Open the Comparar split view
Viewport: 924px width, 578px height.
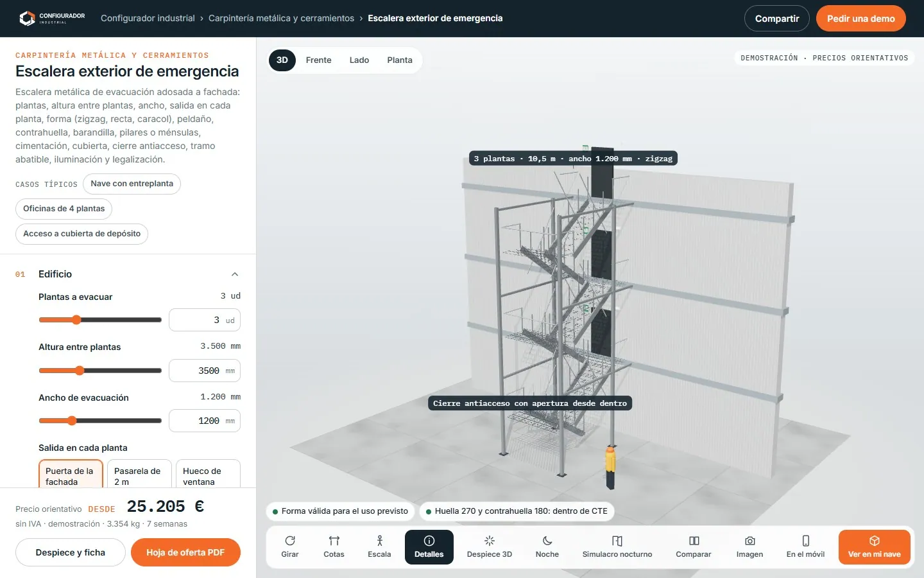click(x=694, y=547)
